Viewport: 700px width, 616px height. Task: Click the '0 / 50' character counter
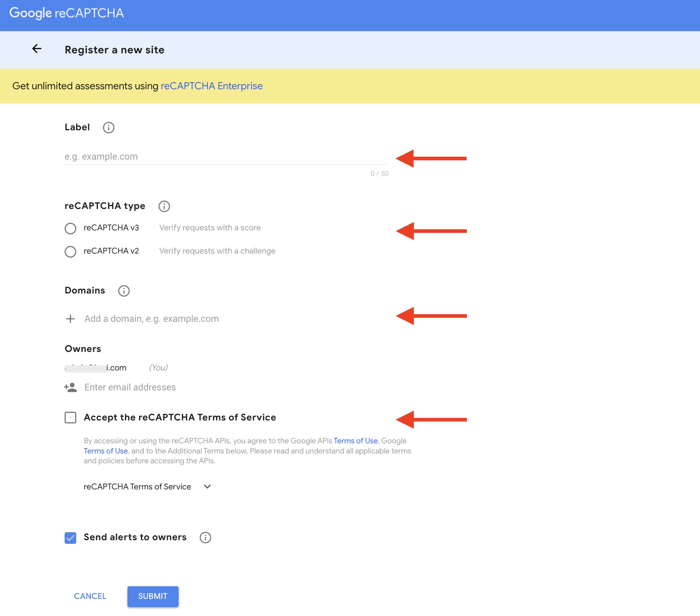click(x=379, y=174)
